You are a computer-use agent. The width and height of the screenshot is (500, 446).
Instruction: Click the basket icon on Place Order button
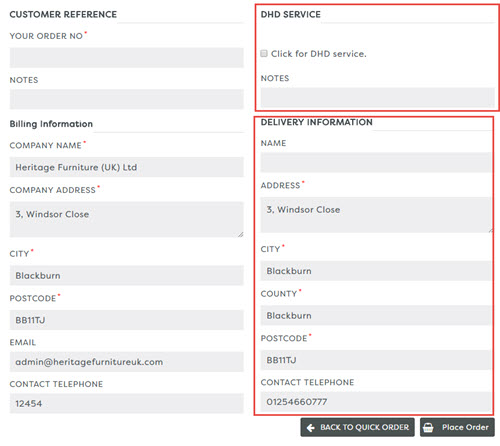(428, 427)
